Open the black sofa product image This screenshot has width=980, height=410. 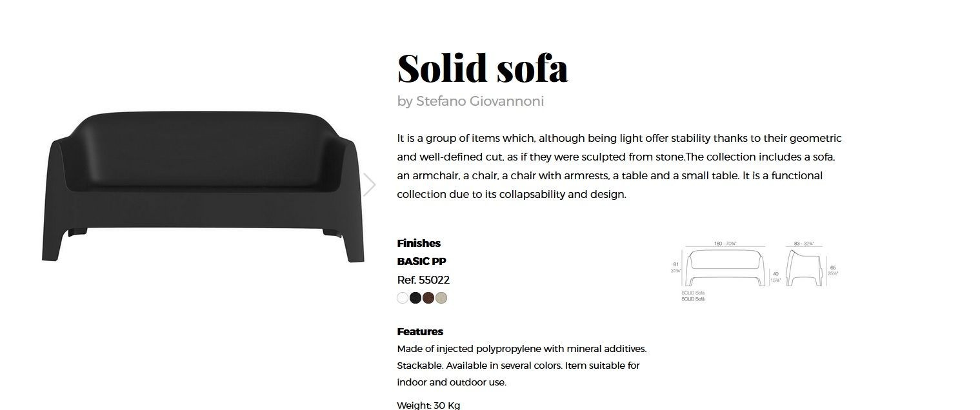pyautogui.click(x=203, y=187)
